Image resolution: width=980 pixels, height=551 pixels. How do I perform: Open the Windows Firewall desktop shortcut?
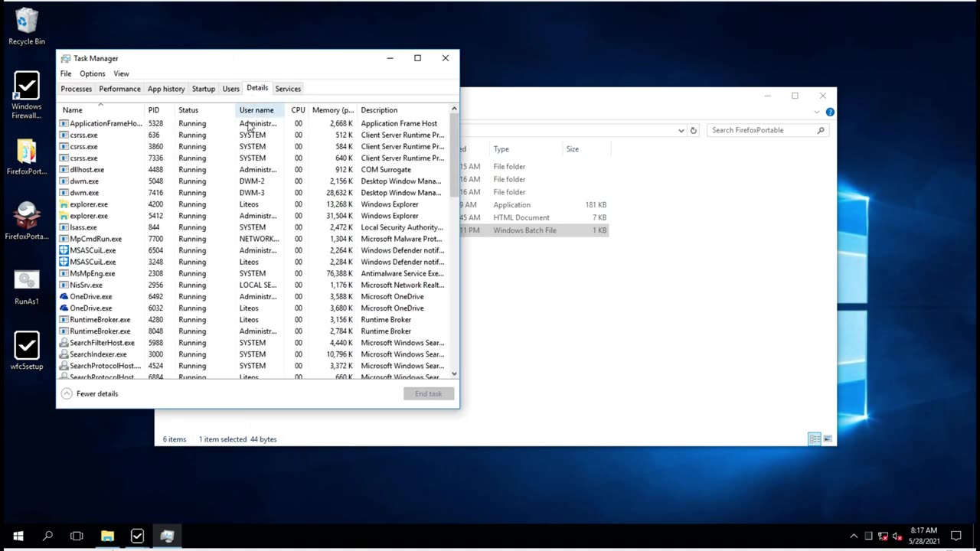point(27,95)
